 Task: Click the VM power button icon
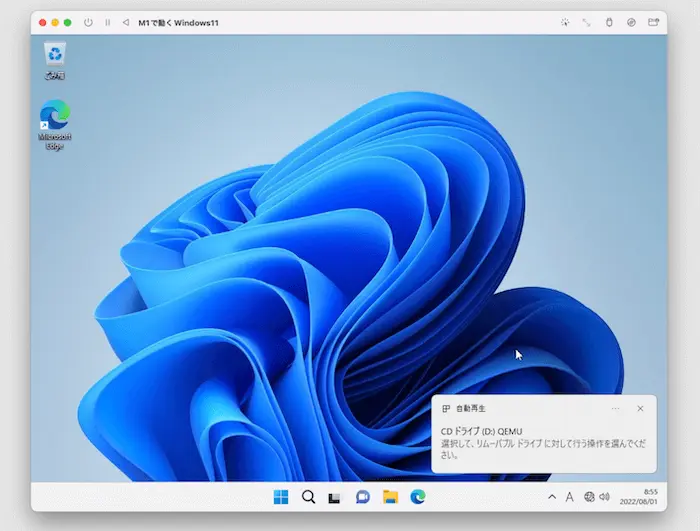(88, 22)
